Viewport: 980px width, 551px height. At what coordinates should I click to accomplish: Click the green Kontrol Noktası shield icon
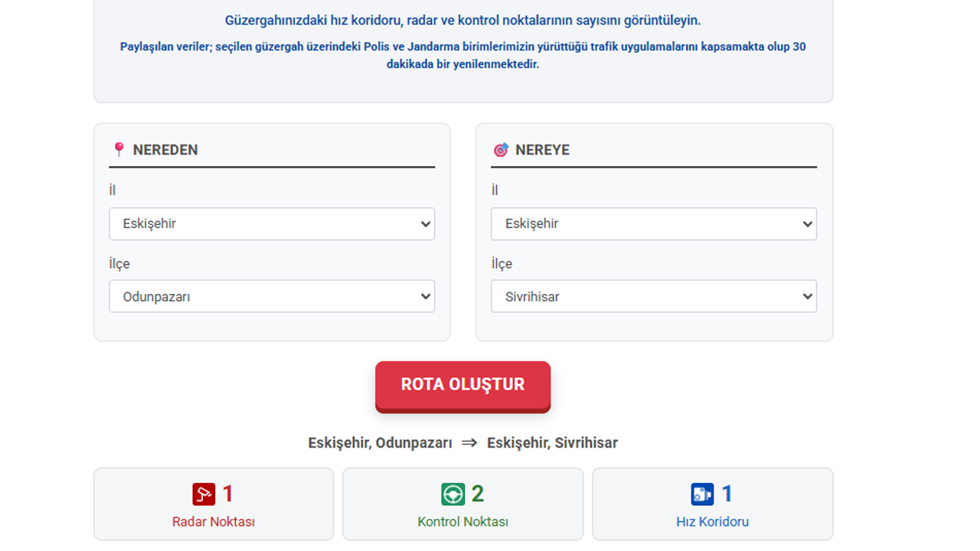tap(451, 494)
